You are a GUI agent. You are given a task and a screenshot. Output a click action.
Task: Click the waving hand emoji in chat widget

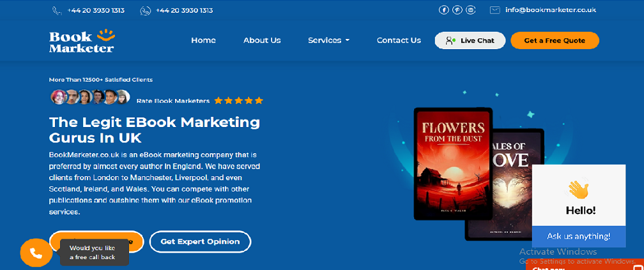(x=578, y=189)
